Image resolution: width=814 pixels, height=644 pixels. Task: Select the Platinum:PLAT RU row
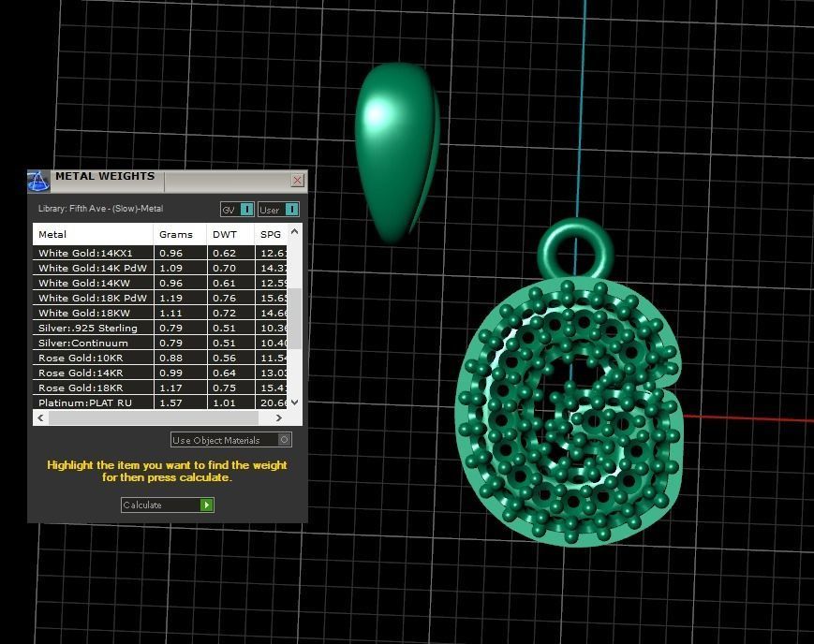[x=160, y=402]
